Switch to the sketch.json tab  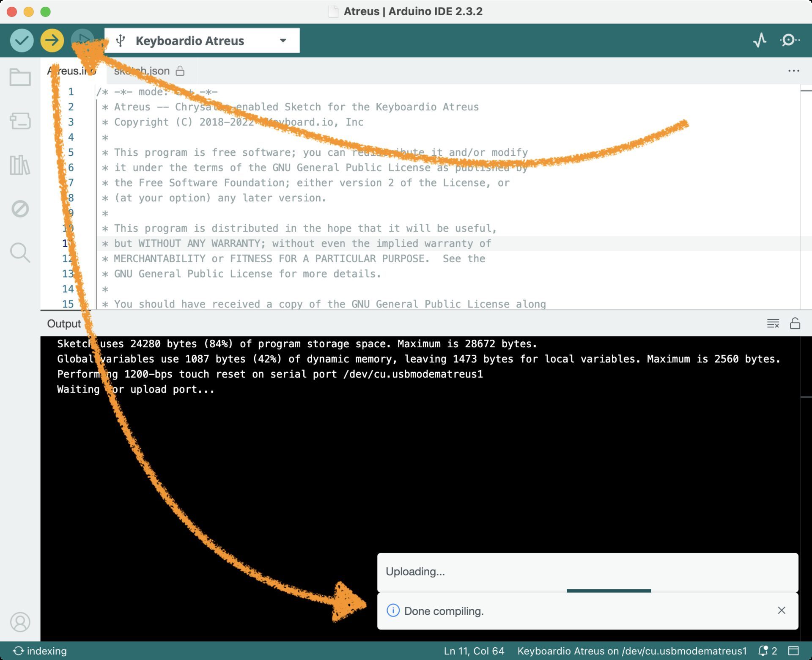pos(149,71)
